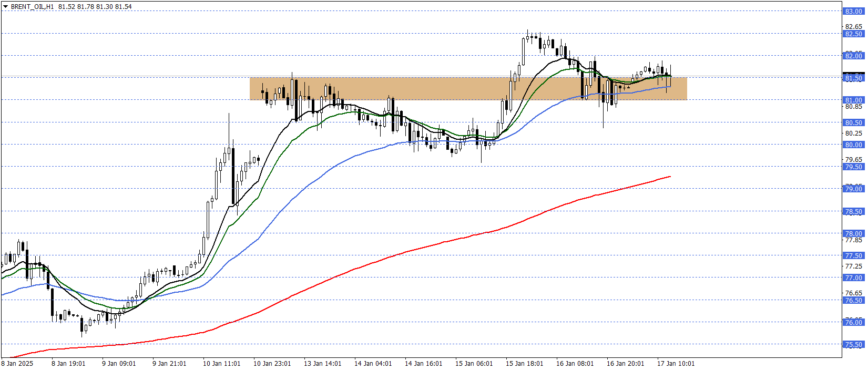Click the 13 Jan 14:01 time label
Screen dimensions: 868x370
point(322,364)
